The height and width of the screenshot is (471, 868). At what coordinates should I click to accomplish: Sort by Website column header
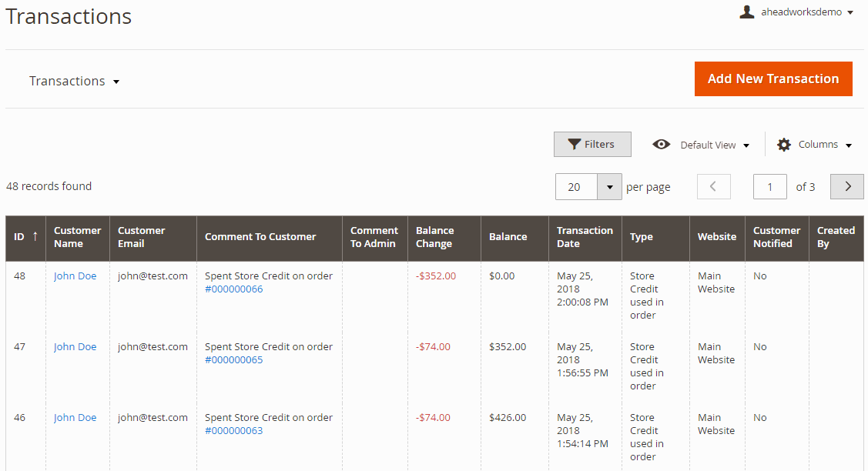(717, 237)
